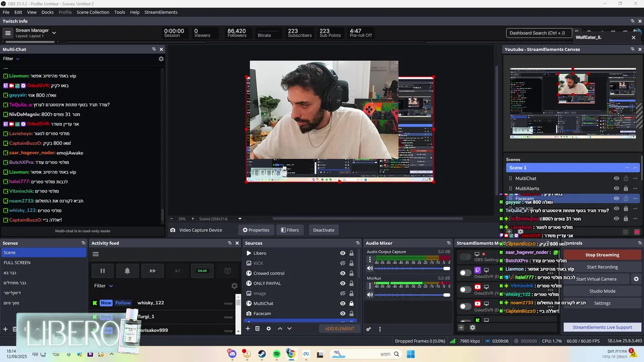
Task: Hide the MultiChat source in Sources
Action: (343, 304)
